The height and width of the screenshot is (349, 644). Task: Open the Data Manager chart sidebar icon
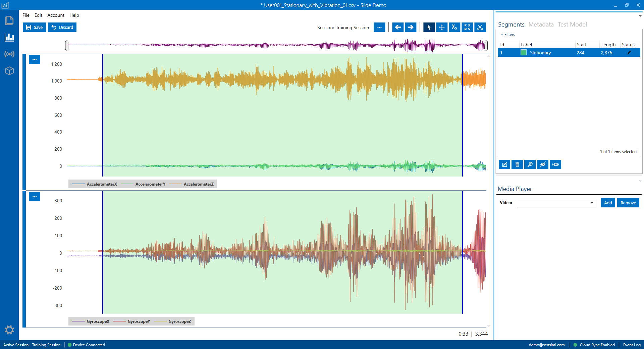click(x=9, y=37)
